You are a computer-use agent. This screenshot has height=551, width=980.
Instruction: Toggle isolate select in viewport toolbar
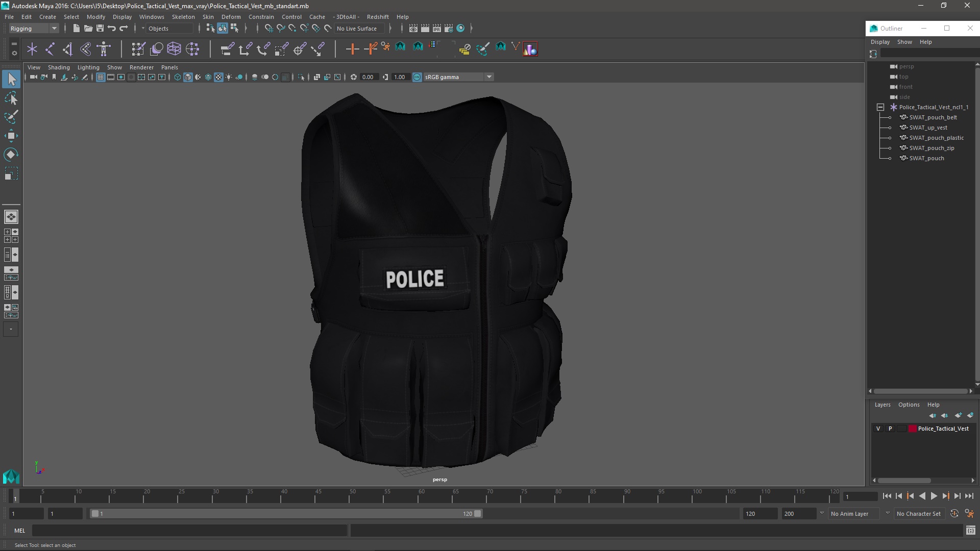(x=301, y=77)
